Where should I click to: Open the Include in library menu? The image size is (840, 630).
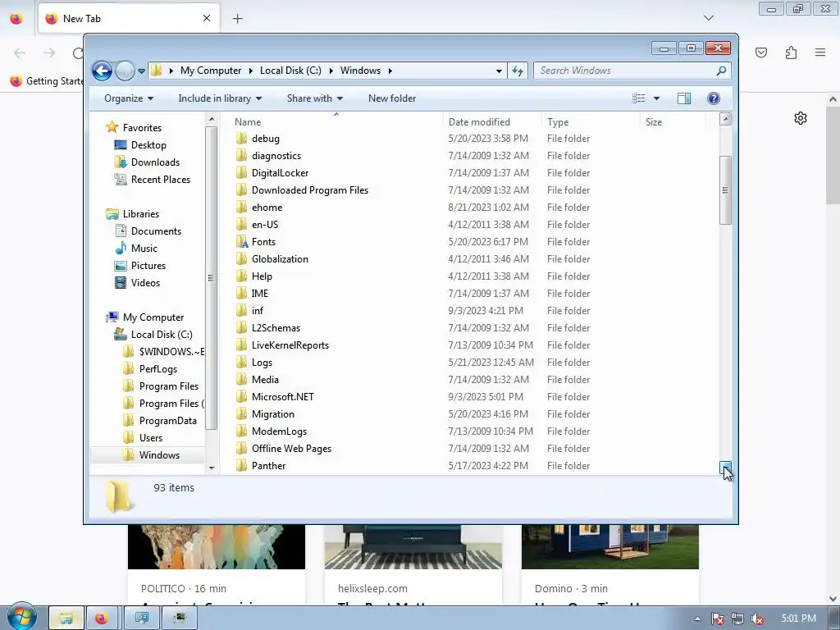[x=220, y=98]
